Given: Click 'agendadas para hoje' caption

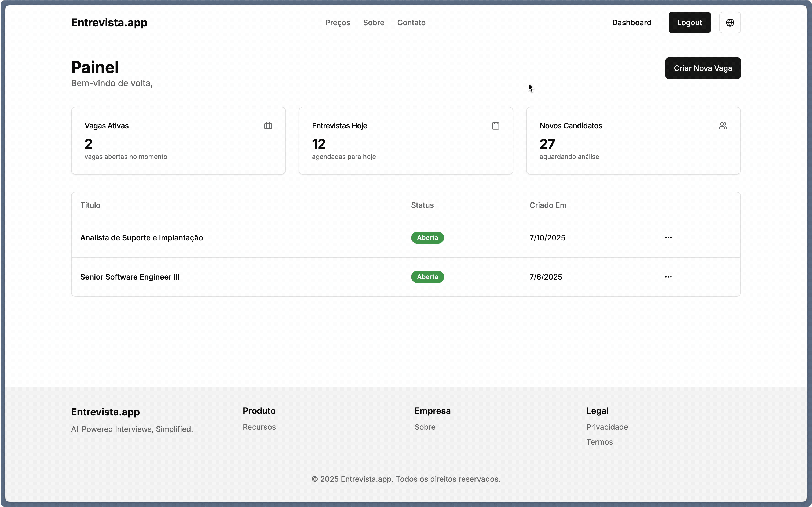Looking at the screenshot, I should coord(344,157).
